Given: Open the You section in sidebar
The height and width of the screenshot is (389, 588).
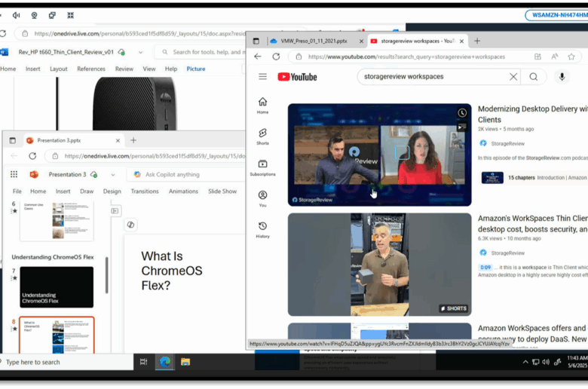Looking at the screenshot, I should coord(262,199).
